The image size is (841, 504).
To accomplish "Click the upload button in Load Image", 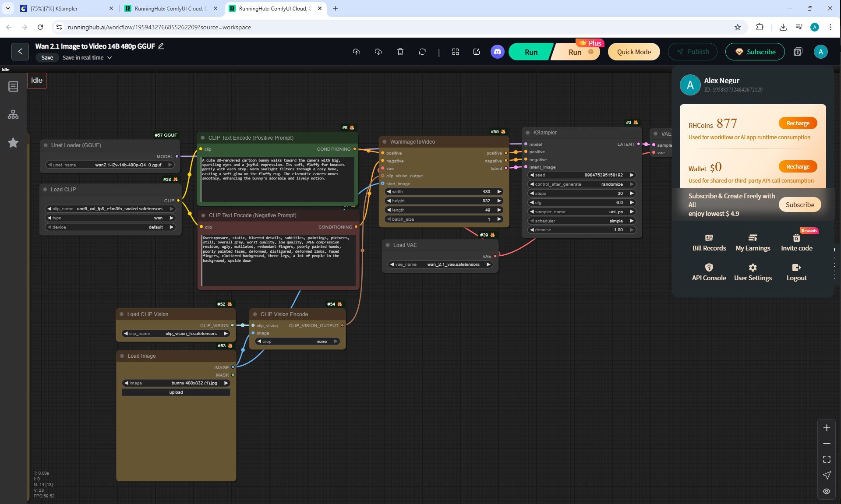I will [176, 392].
